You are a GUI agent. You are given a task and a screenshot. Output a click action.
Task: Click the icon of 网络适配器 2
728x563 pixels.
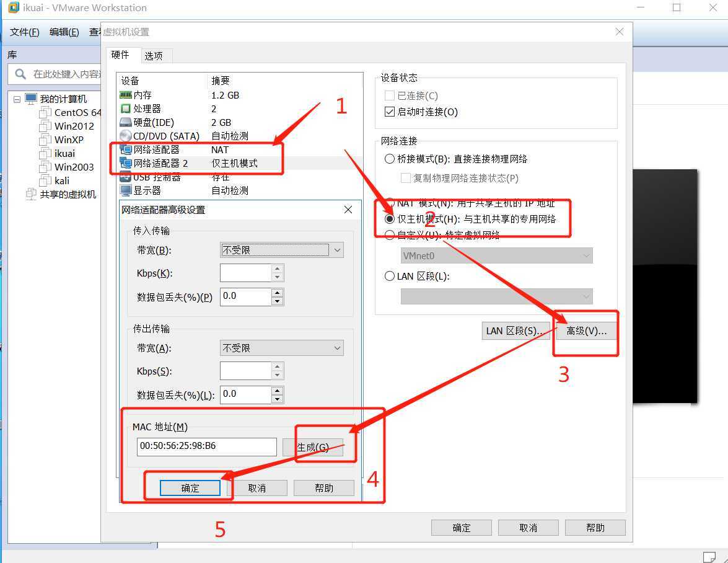pos(125,163)
